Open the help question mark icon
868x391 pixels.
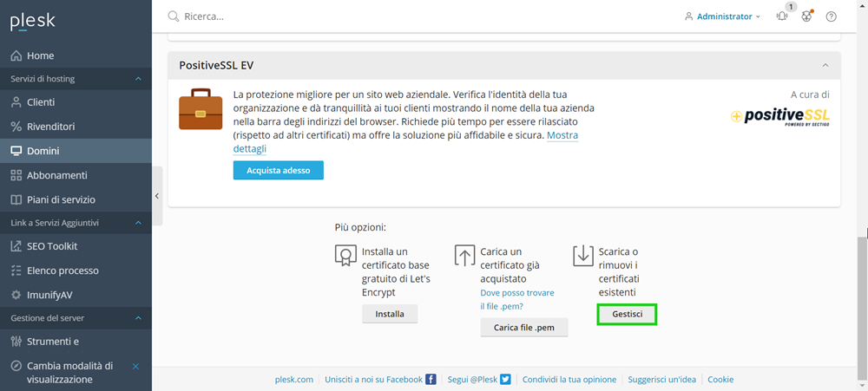(x=831, y=16)
